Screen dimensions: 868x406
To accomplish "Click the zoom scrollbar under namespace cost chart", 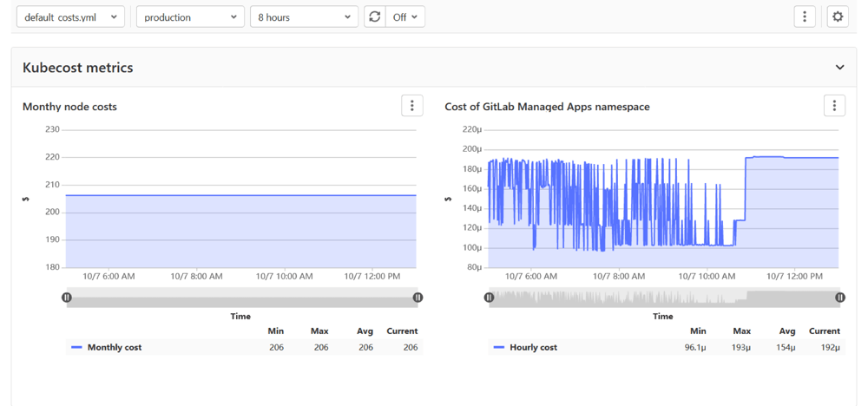I will pyautogui.click(x=663, y=298).
